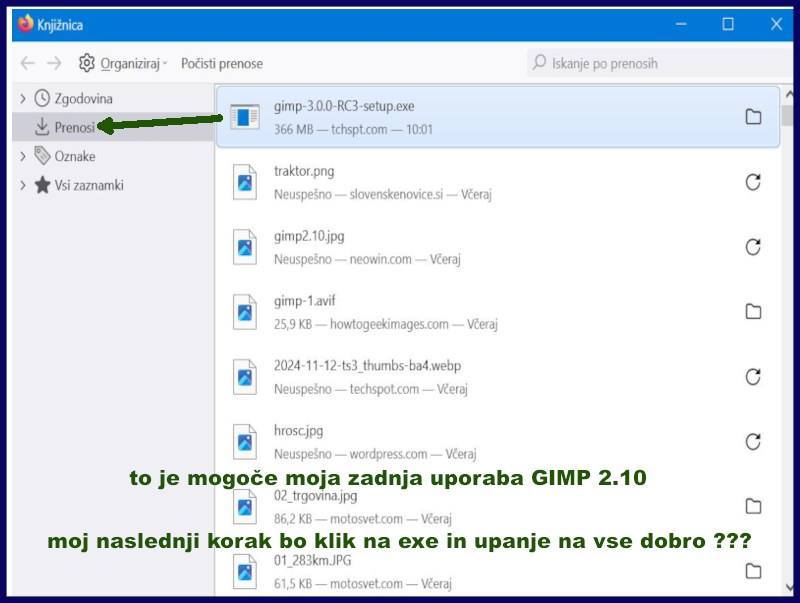Click 'Neuspešno — techspot.com — Včeraj' status
This screenshot has height=603, width=800.
pos(370,389)
